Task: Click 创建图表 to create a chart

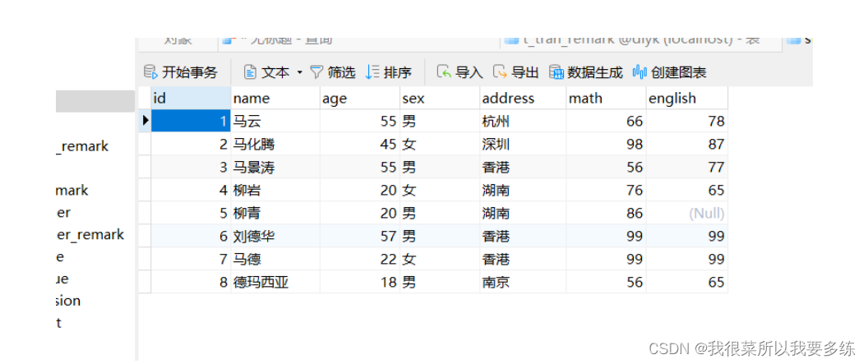Action: pyautogui.click(x=669, y=72)
